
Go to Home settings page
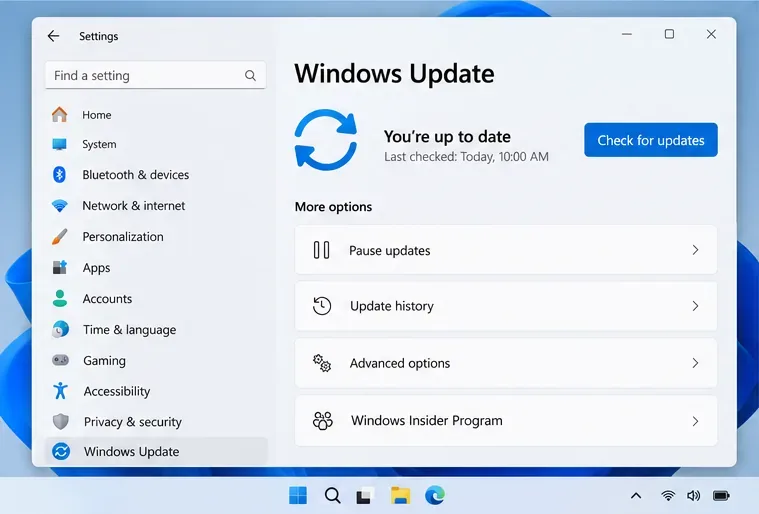(x=156, y=115)
